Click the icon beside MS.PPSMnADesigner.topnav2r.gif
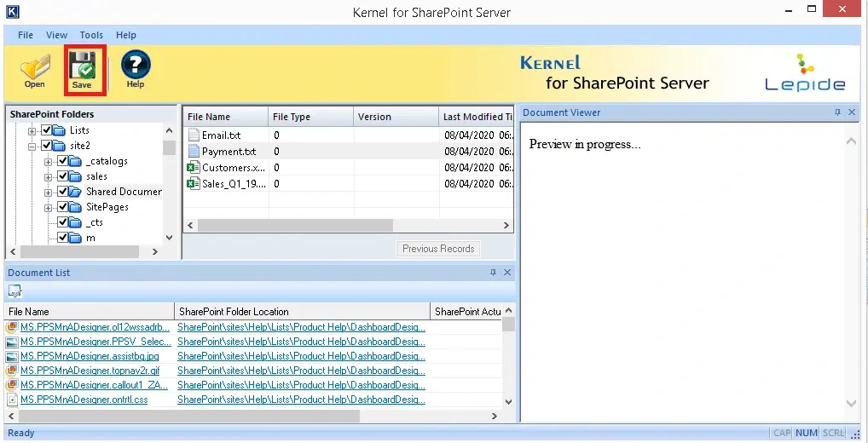868x443 pixels. click(x=12, y=371)
